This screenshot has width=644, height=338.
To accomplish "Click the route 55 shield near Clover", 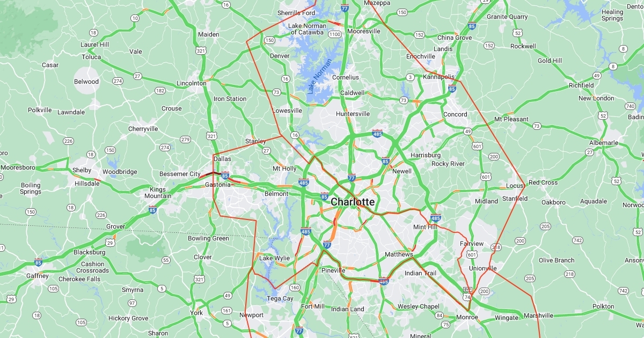I will [165, 260].
